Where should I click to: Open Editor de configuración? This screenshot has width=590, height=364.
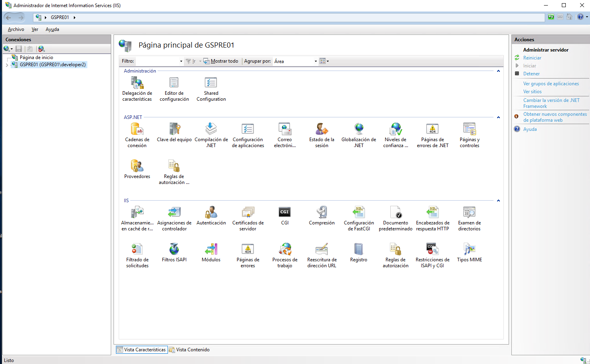coord(174,83)
